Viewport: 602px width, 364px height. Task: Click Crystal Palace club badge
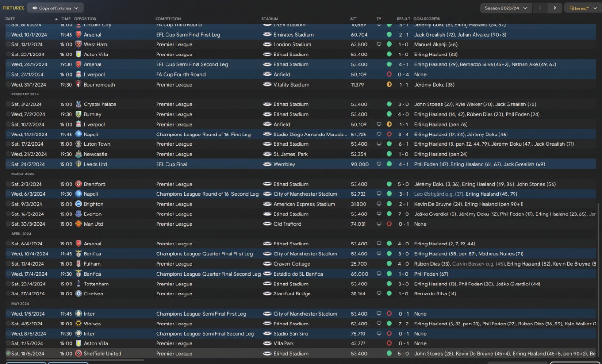[x=79, y=104]
